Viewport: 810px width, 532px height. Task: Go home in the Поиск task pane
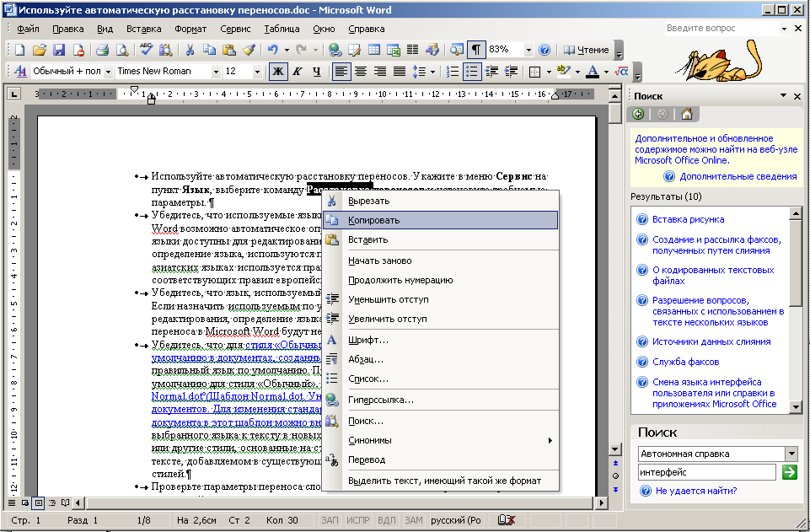[x=687, y=114]
